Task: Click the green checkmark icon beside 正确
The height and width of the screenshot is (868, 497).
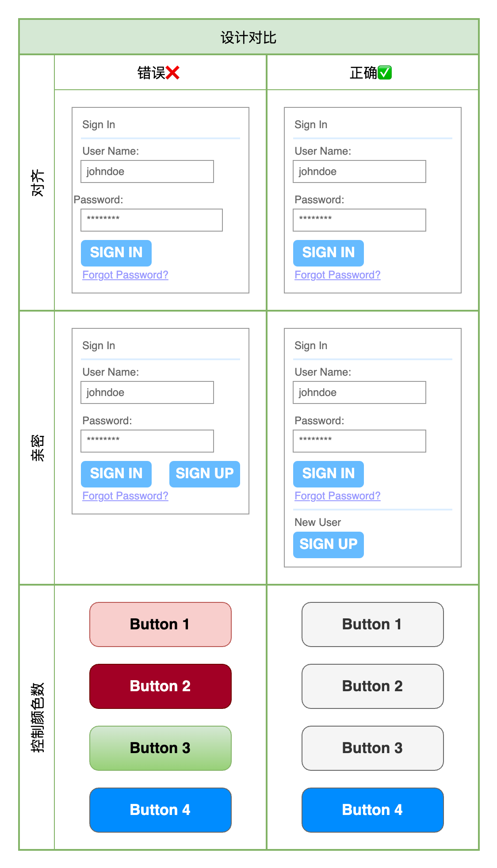Action: coord(385,72)
